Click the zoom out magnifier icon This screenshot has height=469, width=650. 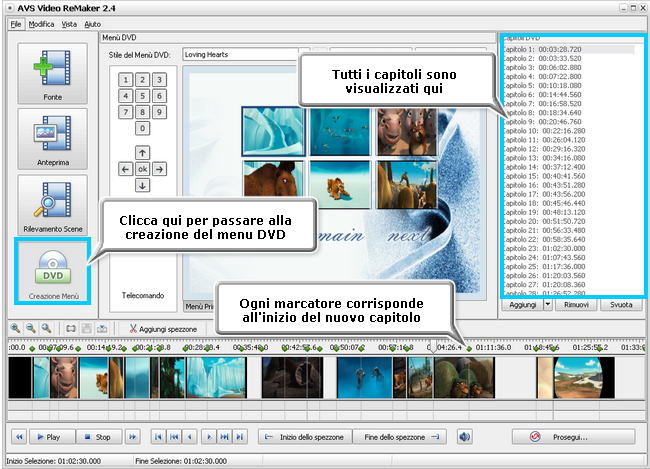pos(31,328)
